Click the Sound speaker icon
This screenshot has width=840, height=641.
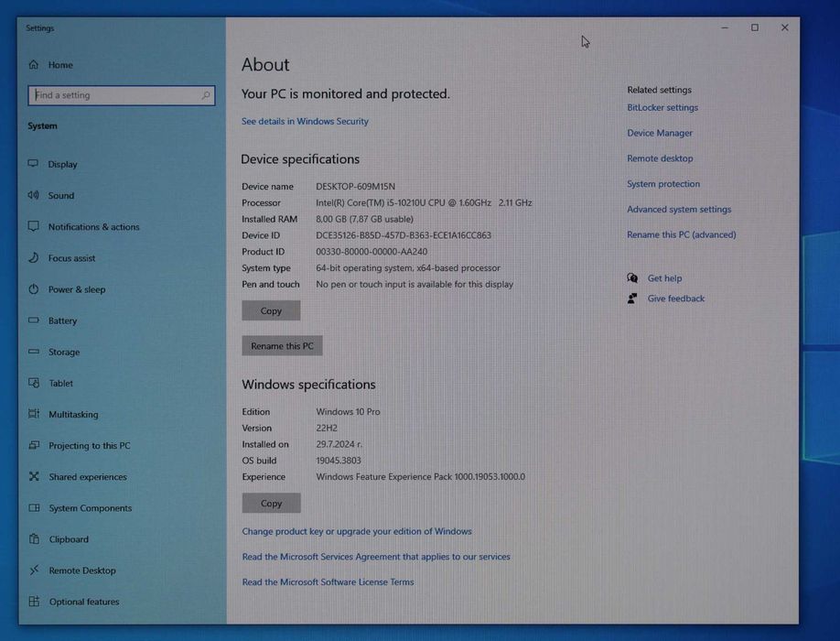point(33,195)
